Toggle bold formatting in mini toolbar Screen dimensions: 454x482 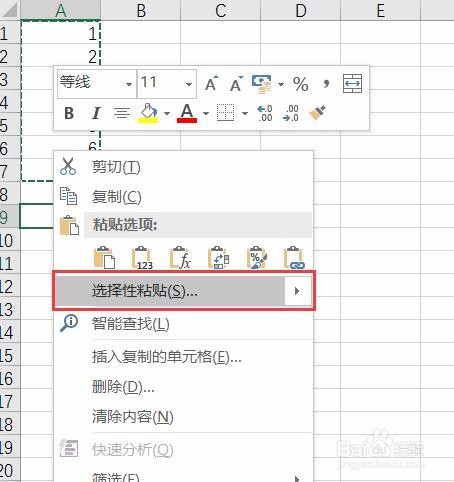[x=69, y=113]
